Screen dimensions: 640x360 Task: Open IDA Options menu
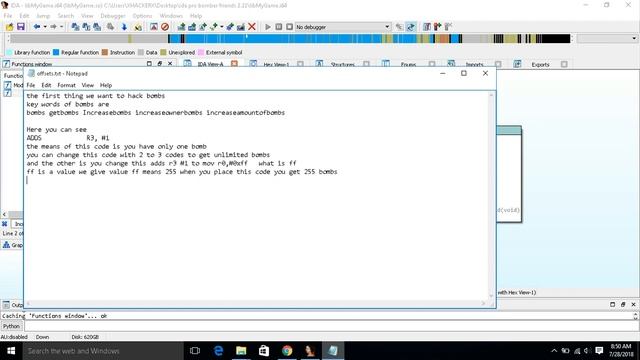pos(142,16)
